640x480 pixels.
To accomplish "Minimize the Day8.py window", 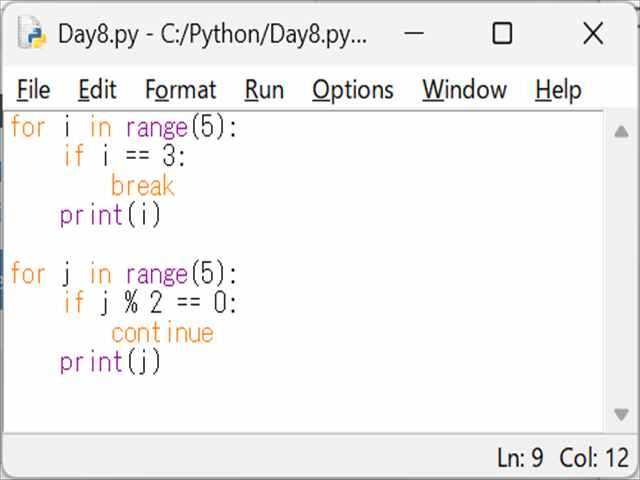I will 413,33.
